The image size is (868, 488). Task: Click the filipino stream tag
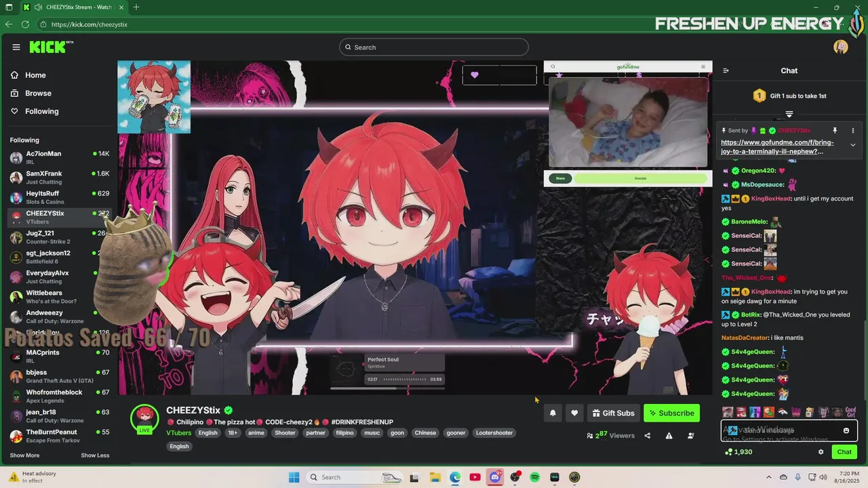pos(344,432)
